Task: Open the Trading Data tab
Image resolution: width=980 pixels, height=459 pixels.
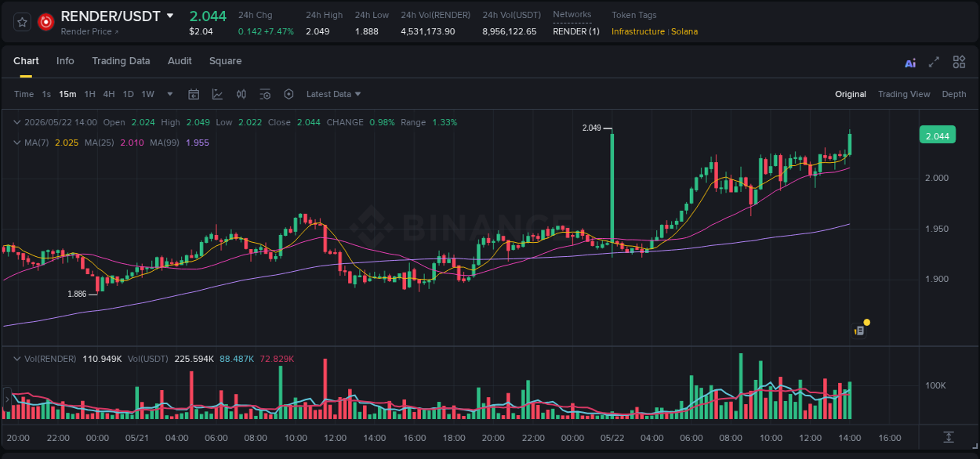Action: click(x=121, y=61)
